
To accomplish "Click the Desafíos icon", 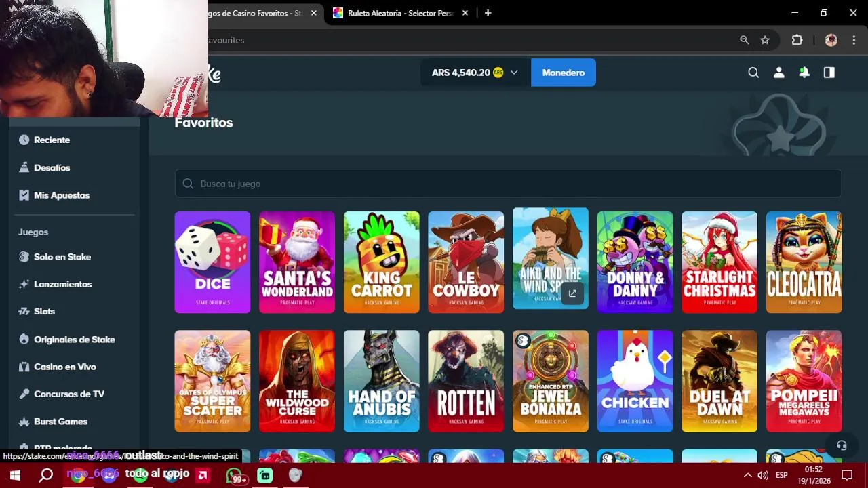I will (x=24, y=167).
